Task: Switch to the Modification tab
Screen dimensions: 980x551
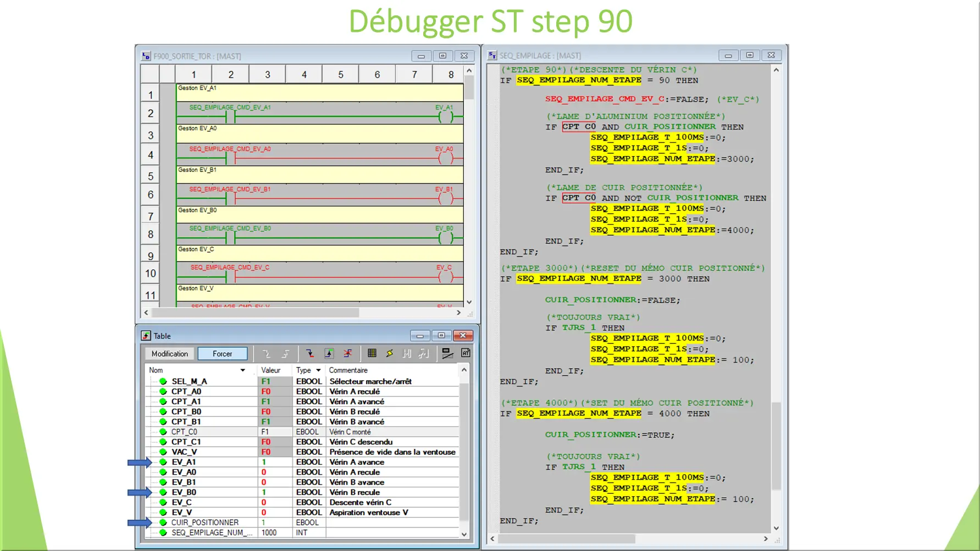Action: tap(168, 353)
